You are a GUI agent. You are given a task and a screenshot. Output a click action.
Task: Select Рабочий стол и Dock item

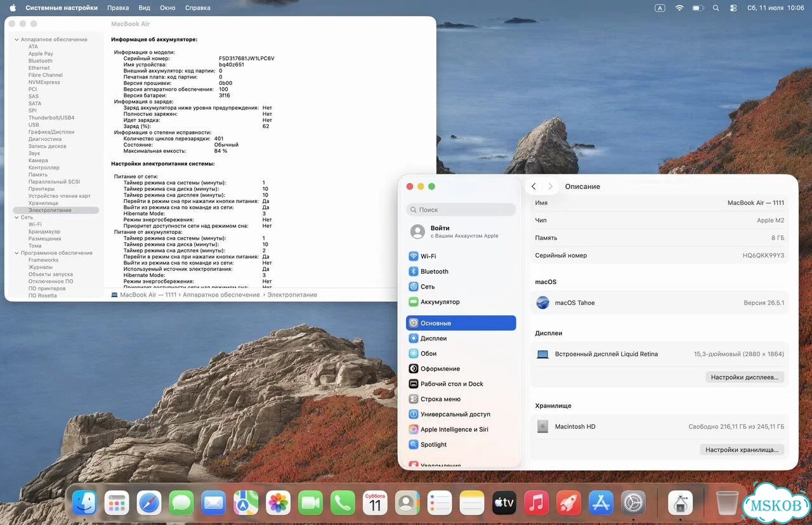[x=461, y=384]
